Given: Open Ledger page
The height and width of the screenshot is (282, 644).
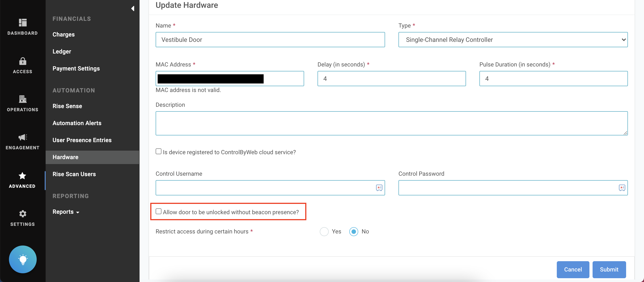Looking at the screenshot, I should [62, 51].
